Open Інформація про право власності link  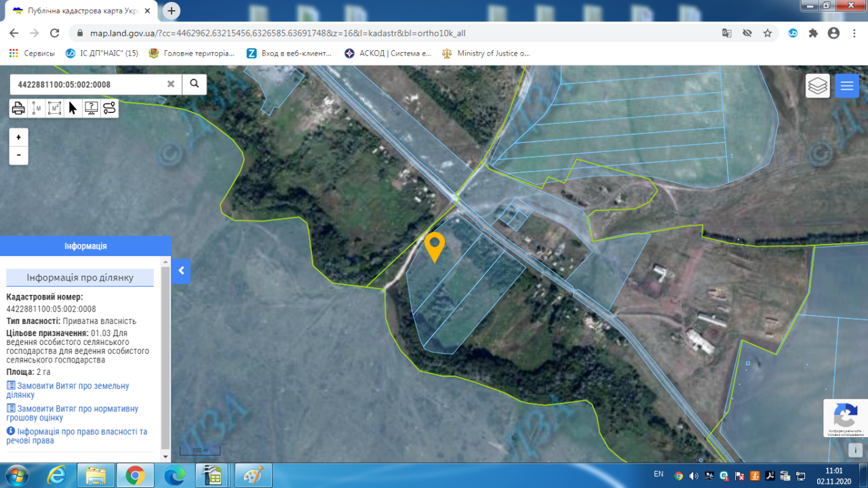[x=77, y=436]
